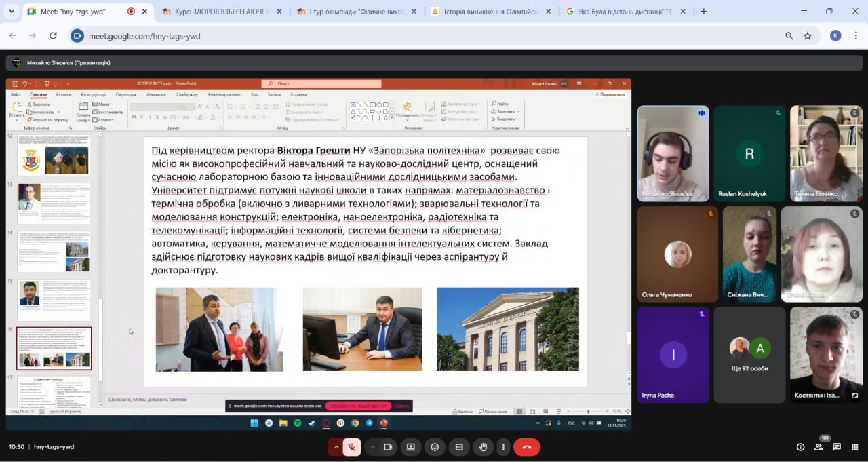The image size is (868, 462).
Task: Switch to the Google search tab
Action: (x=624, y=12)
